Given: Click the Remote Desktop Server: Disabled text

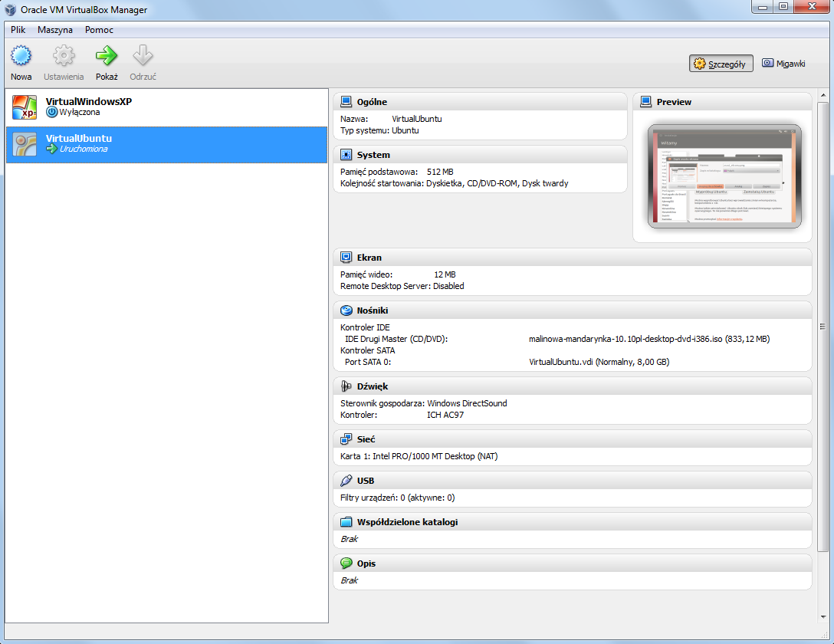Looking at the screenshot, I should 402,286.
